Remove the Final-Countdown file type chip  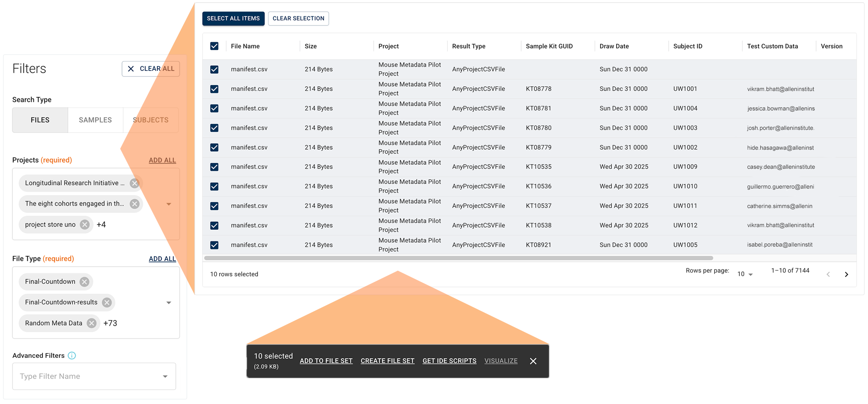point(84,282)
